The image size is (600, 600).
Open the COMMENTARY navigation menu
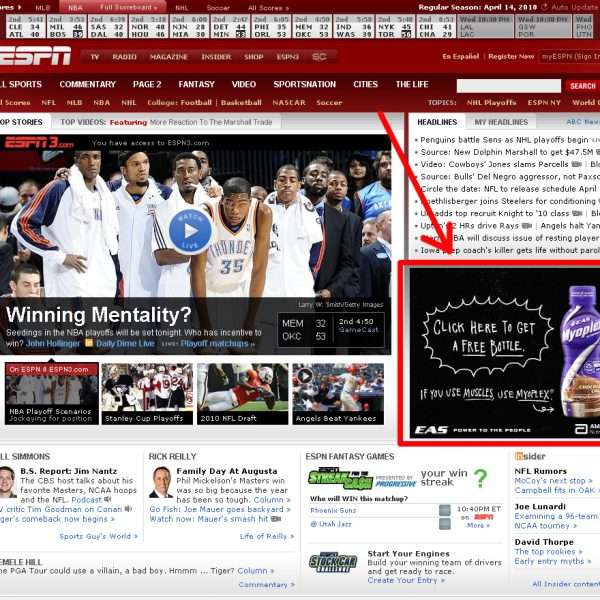click(88, 85)
